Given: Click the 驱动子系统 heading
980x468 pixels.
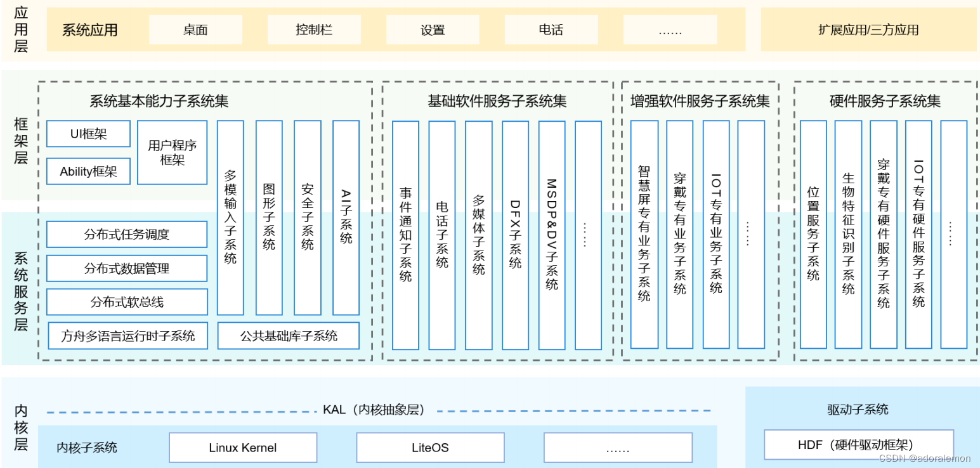Looking at the screenshot, I should click(858, 410).
